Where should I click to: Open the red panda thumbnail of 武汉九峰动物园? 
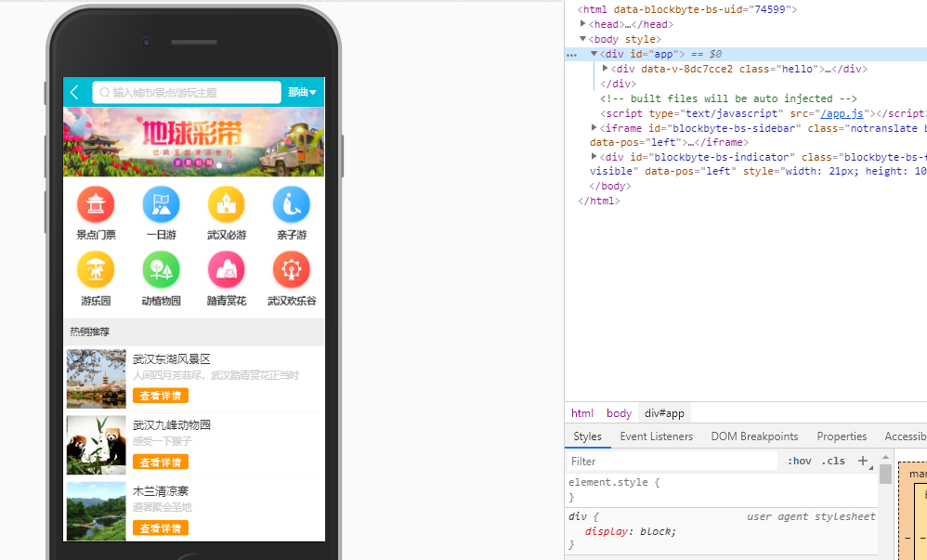coord(97,445)
